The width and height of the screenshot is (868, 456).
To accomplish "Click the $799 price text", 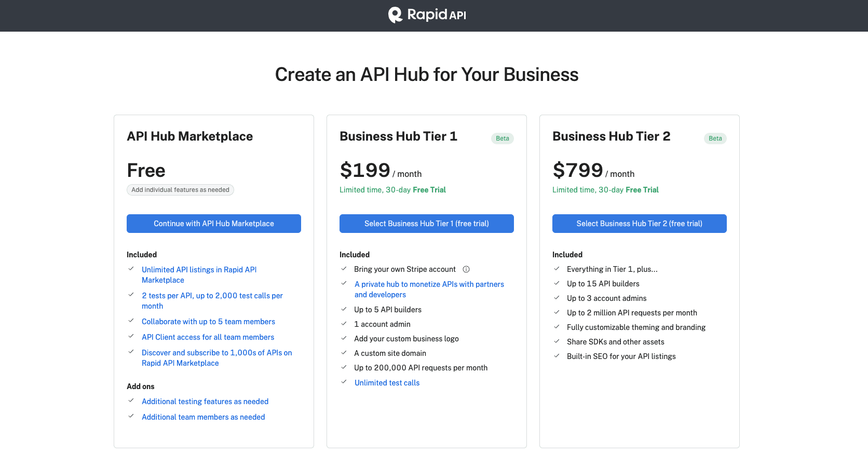I will pos(578,170).
